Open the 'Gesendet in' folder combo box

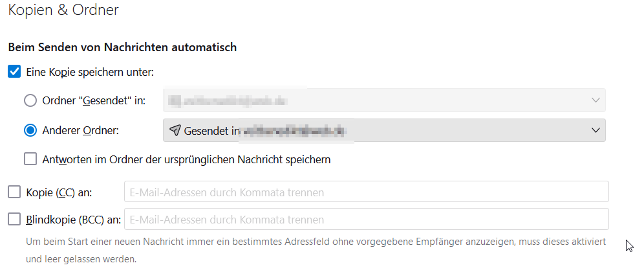point(383,130)
